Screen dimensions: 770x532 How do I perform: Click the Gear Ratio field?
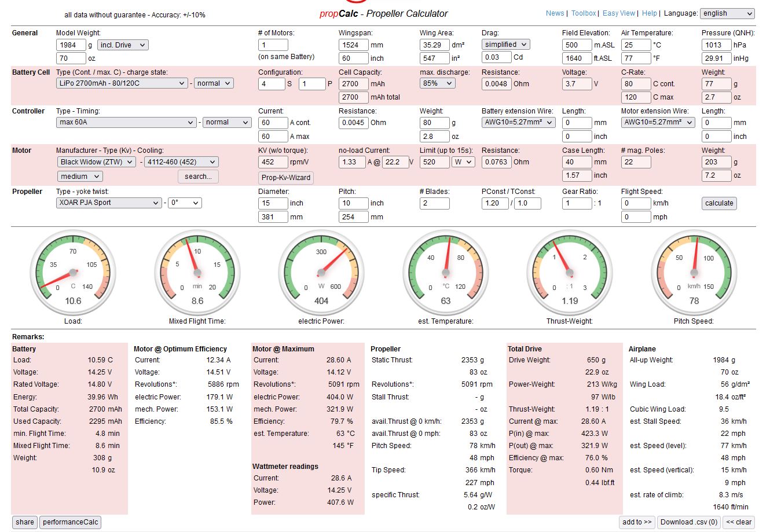(577, 203)
